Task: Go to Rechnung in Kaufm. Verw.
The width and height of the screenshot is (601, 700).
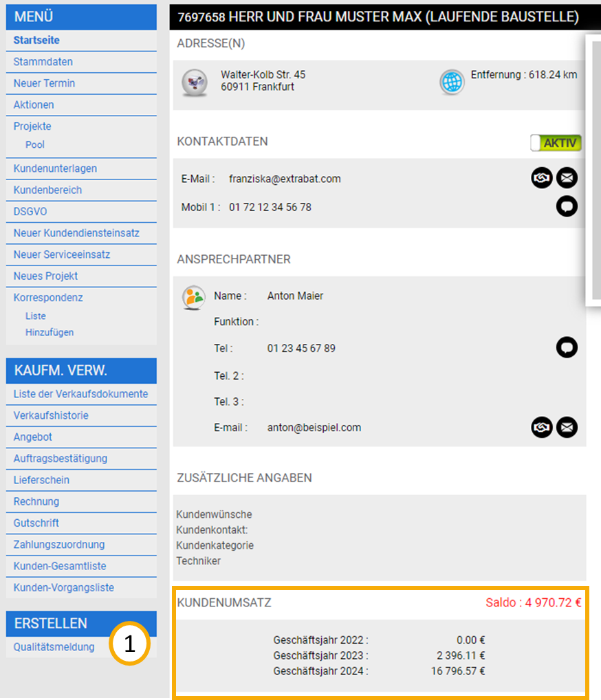Action: tap(36, 501)
